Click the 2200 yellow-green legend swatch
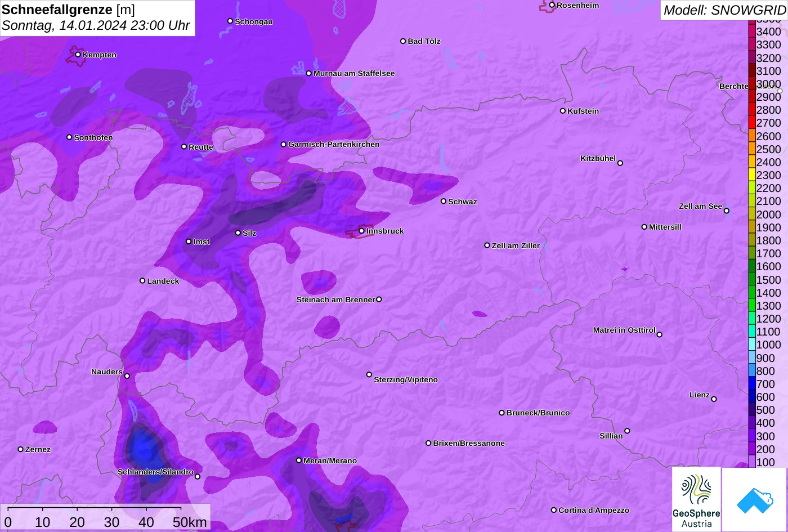The image size is (788, 532). (752, 188)
